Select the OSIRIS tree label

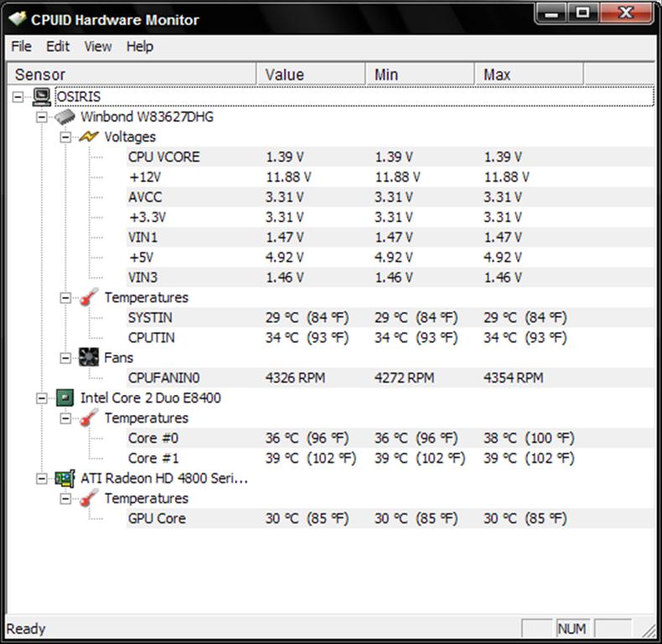point(79,96)
